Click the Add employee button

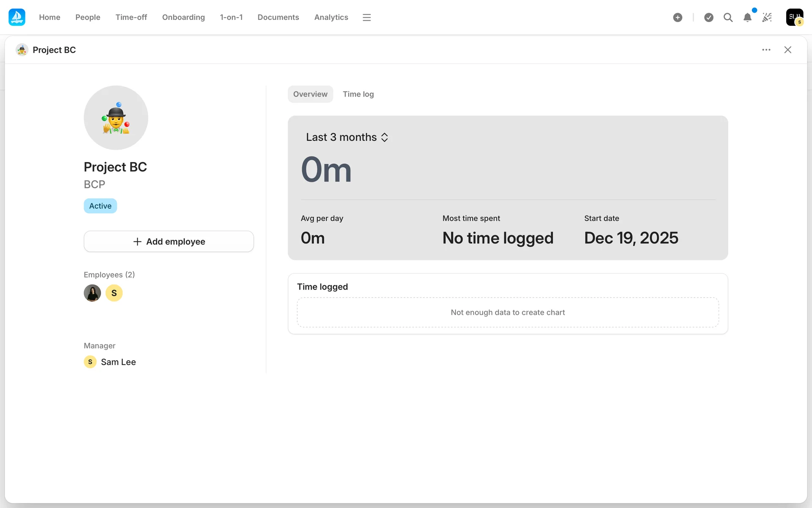pos(169,241)
